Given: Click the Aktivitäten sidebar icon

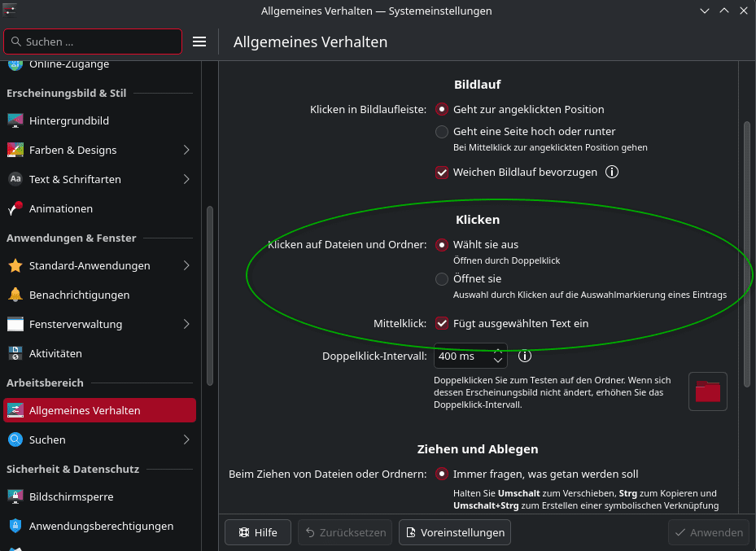Looking at the screenshot, I should point(15,353).
